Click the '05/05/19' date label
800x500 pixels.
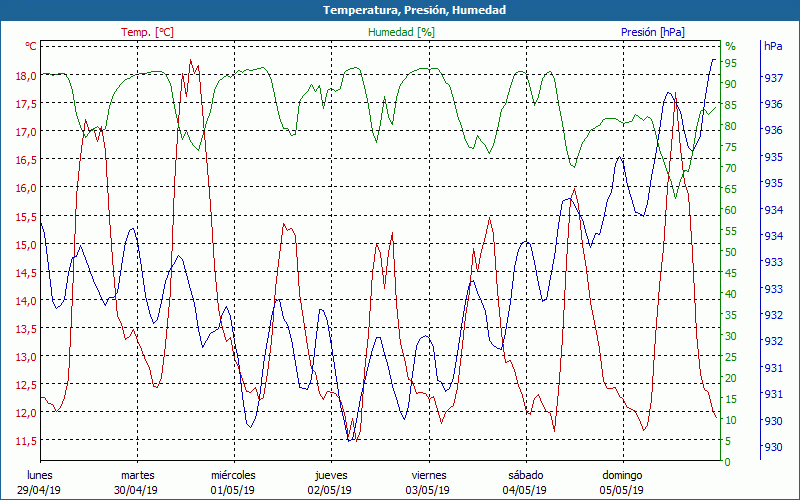[x=621, y=490]
